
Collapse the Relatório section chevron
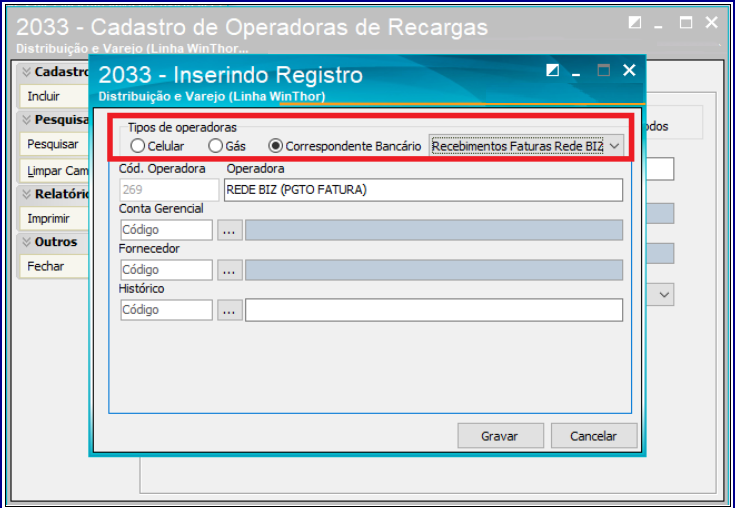26,194
